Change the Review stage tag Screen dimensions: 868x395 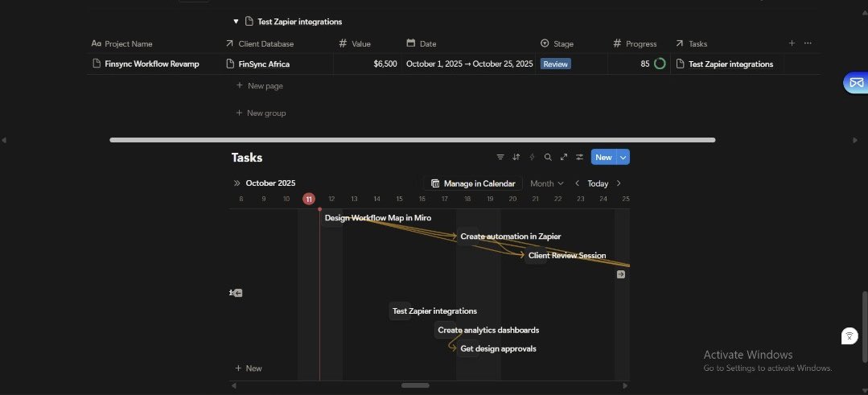coord(555,64)
